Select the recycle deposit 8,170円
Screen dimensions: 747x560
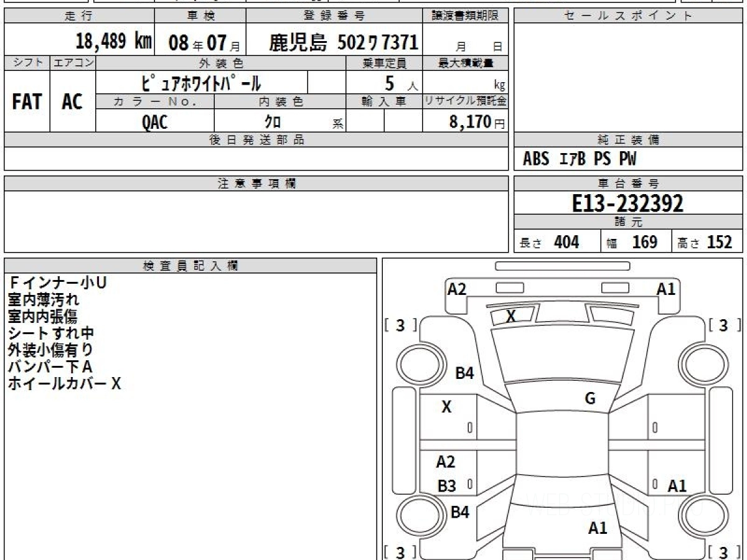click(x=477, y=121)
